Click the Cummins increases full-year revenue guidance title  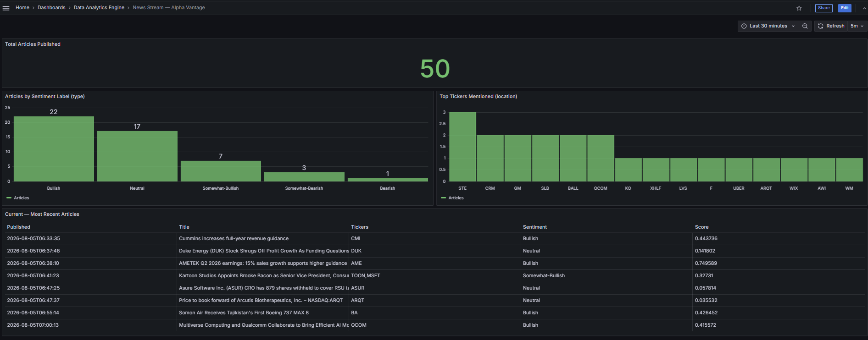[x=234, y=239]
